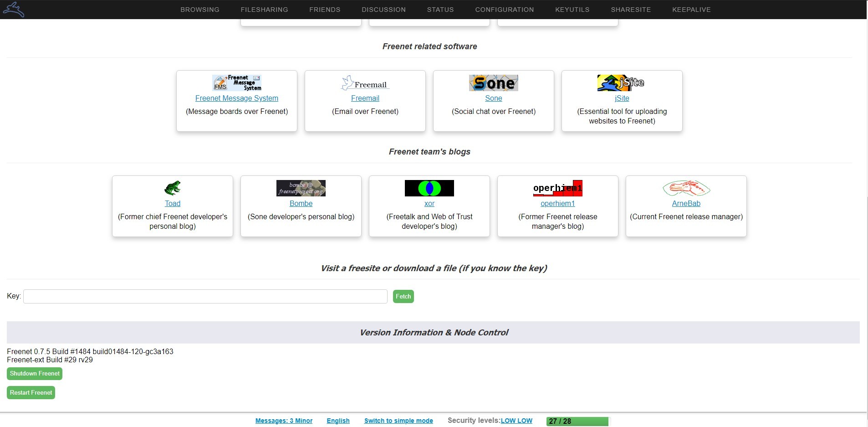868x427 pixels.
Task: Open the Keepalive menu
Action: point(692,10)
